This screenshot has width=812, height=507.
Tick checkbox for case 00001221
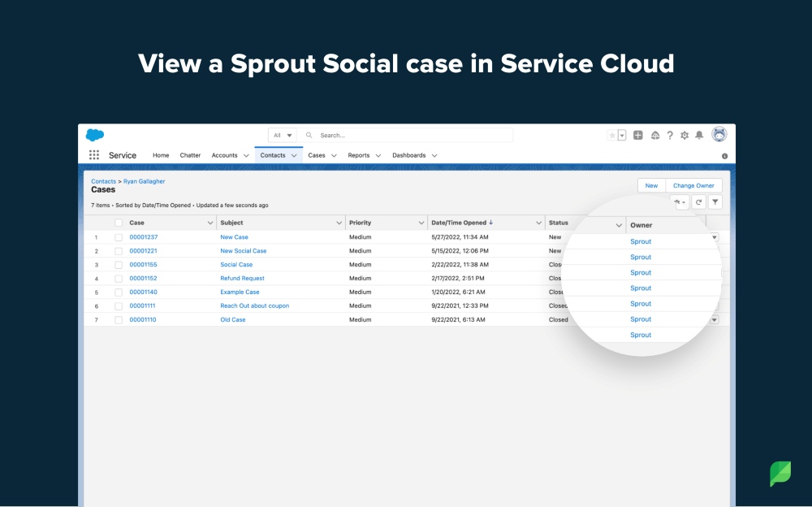pyautogui.click(x=119, y=251)
